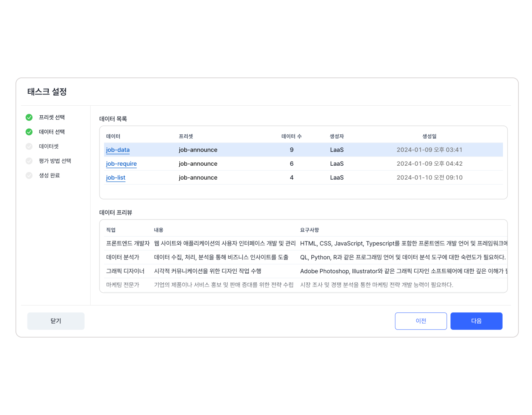Go to the 프리셋 선택 step

point(52,117)
